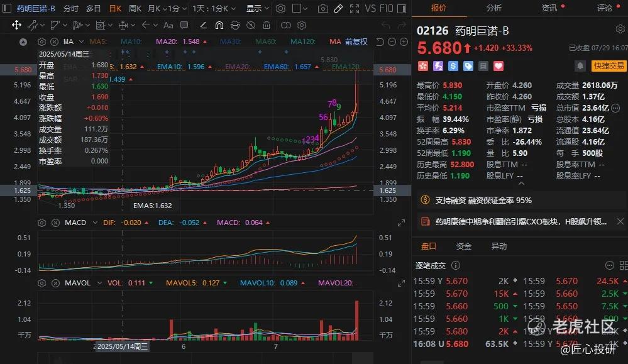Take a chart screenshot with camera icon
This screenshot has height=364, width=628.
tap(323, 8)
